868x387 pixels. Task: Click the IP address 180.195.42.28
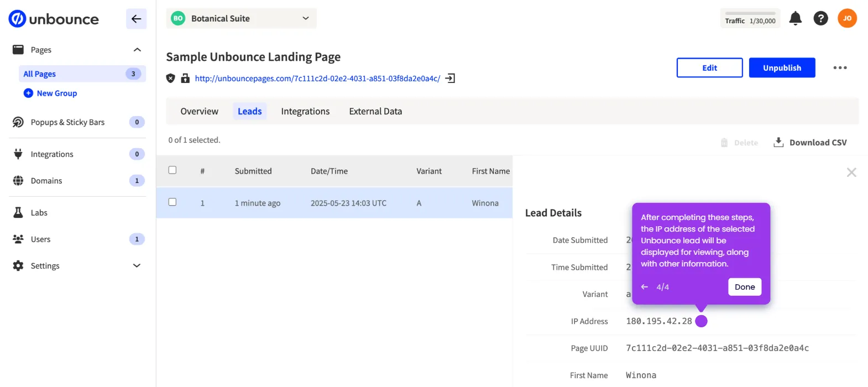pos(658,321)
